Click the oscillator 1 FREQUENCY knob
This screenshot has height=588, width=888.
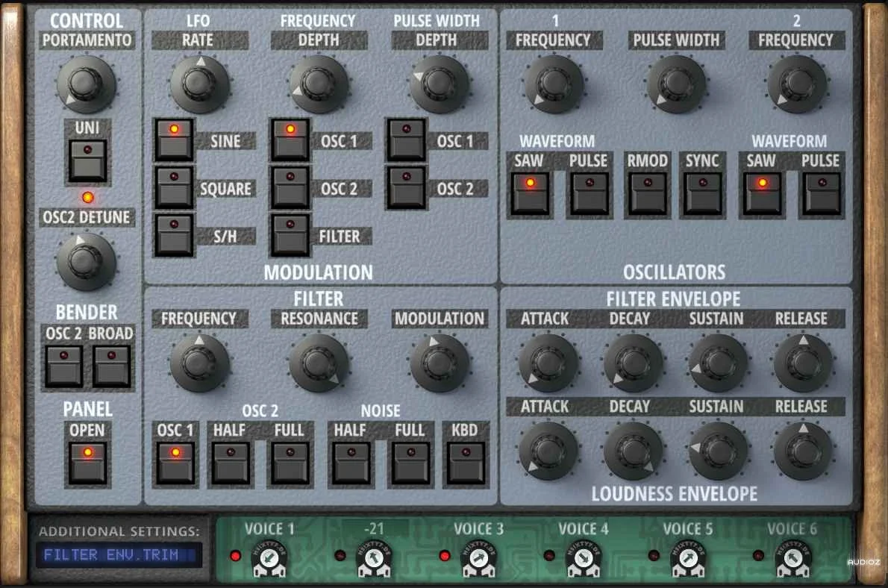click(554, 84)
